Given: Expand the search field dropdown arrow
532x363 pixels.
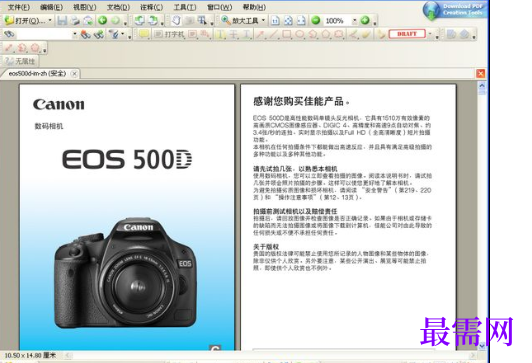Looking at the screenshot, I should tap(75, 34).
